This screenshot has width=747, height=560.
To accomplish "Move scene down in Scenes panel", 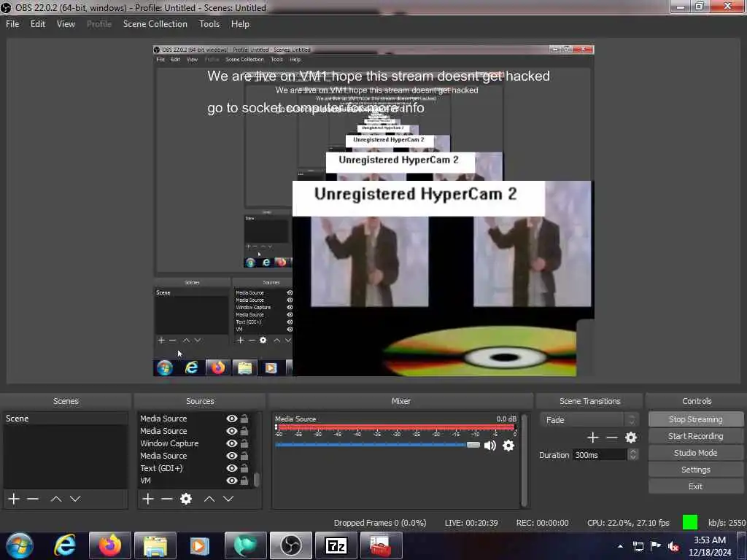I will click(75, 499).
